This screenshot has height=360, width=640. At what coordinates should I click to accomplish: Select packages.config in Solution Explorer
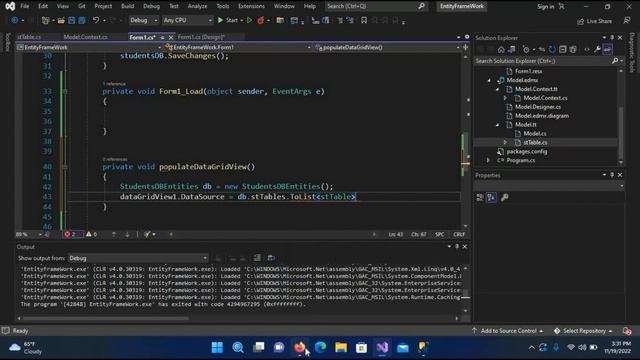(x=527, y=151)
